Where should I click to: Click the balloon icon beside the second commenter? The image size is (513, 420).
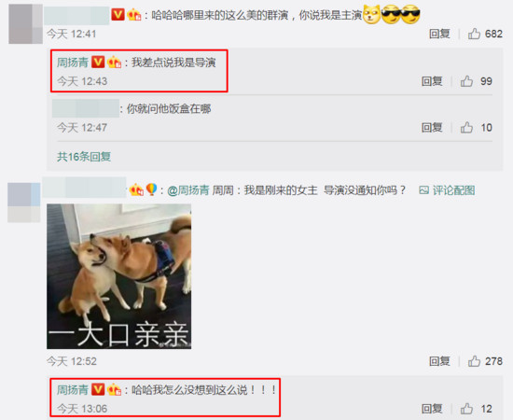tap(151, 189)
